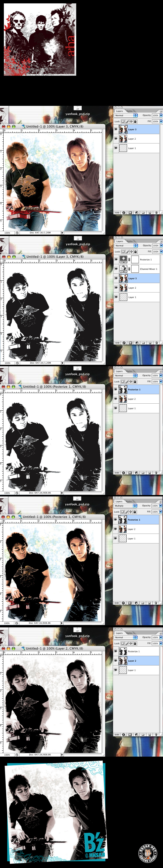
Task: Select Layer 1 row in Channel Mixer Layers panel
Action: coord(136,297)
